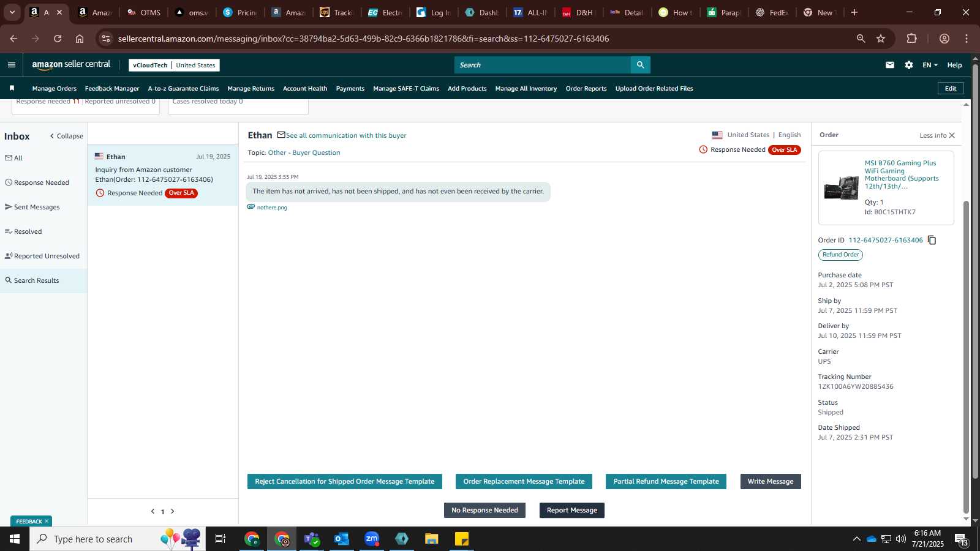Screen dimensions: 980x551
Task: Open order ID 112-6475027-6163406 link
Action: (886, 240)
